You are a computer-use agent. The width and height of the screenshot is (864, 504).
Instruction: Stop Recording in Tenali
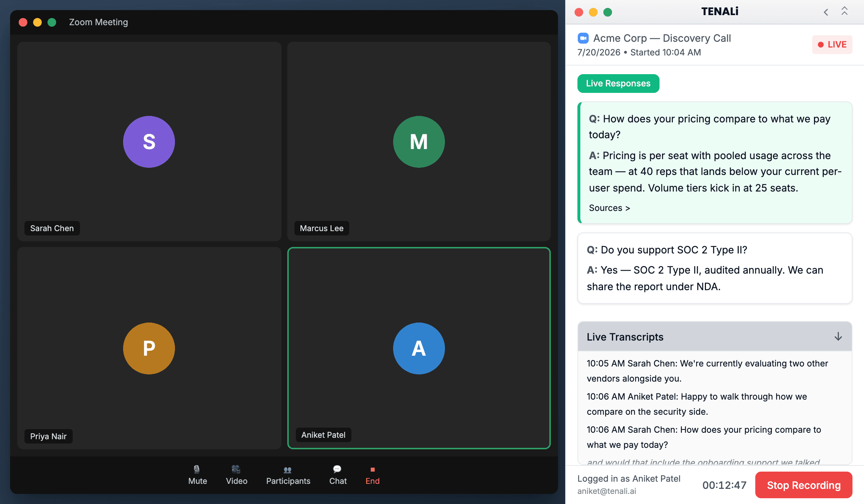[x=804, y=485]
